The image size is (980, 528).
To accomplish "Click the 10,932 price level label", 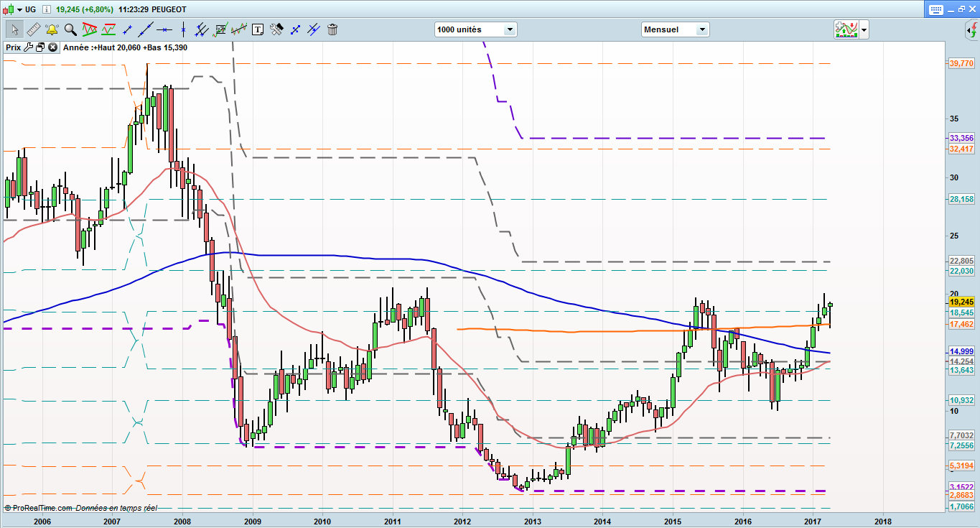I will [x=961, y=400].
